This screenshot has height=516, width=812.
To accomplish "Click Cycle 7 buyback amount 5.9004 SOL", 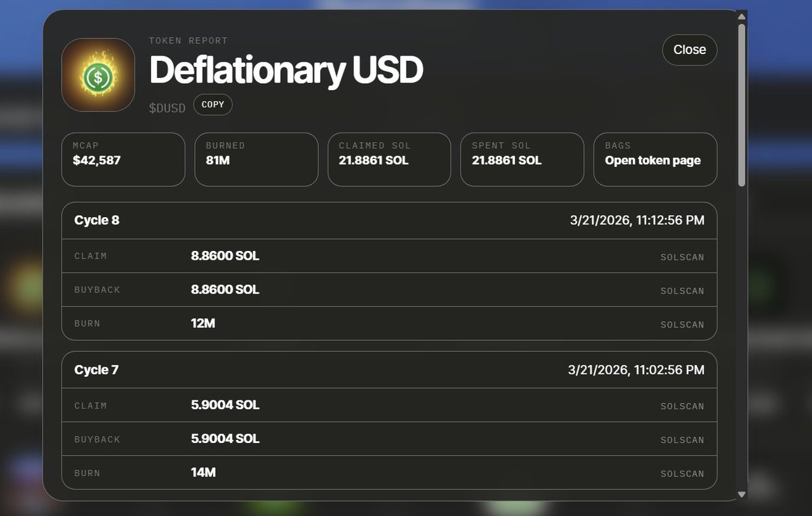I will [x=225, y=439].
